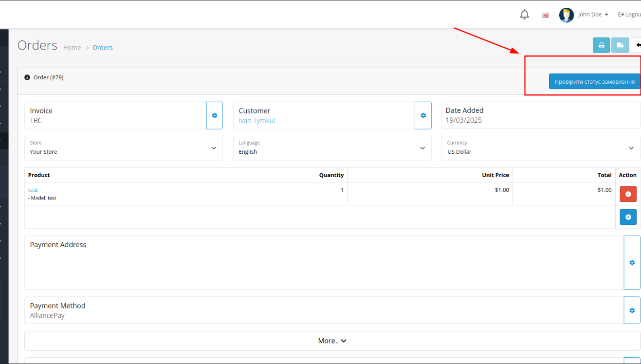Viewport: 641px width, 364px height.
Task: Open the notifications bell
Action: point(524,15)
